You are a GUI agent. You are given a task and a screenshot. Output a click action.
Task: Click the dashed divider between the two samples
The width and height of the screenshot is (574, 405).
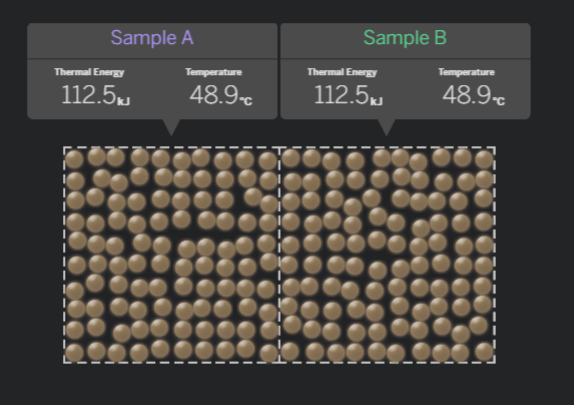point(280,255)
